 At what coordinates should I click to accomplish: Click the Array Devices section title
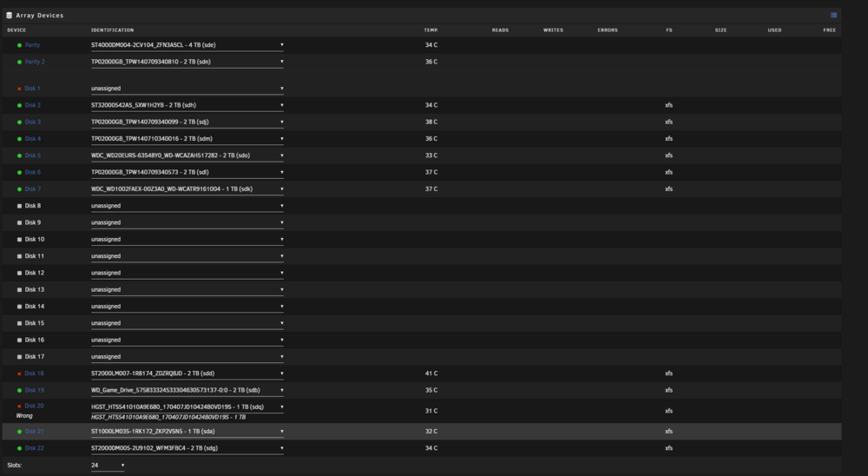(x=40, y=16)
